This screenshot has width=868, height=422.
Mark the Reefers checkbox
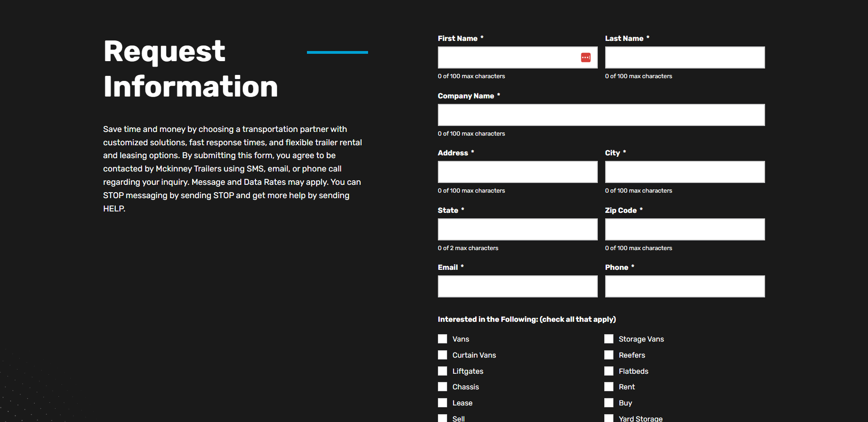(x=609, y=355)
